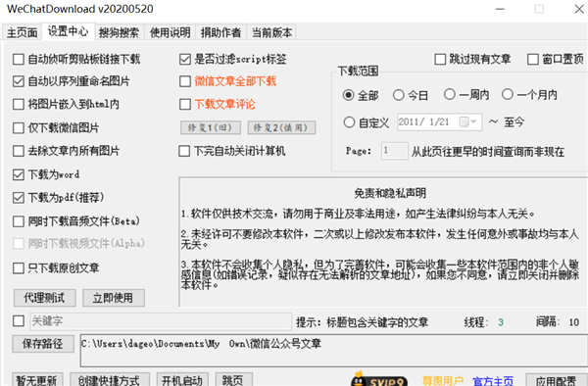
Task: Click the Page number input box
Action: (x=395, y=151)
